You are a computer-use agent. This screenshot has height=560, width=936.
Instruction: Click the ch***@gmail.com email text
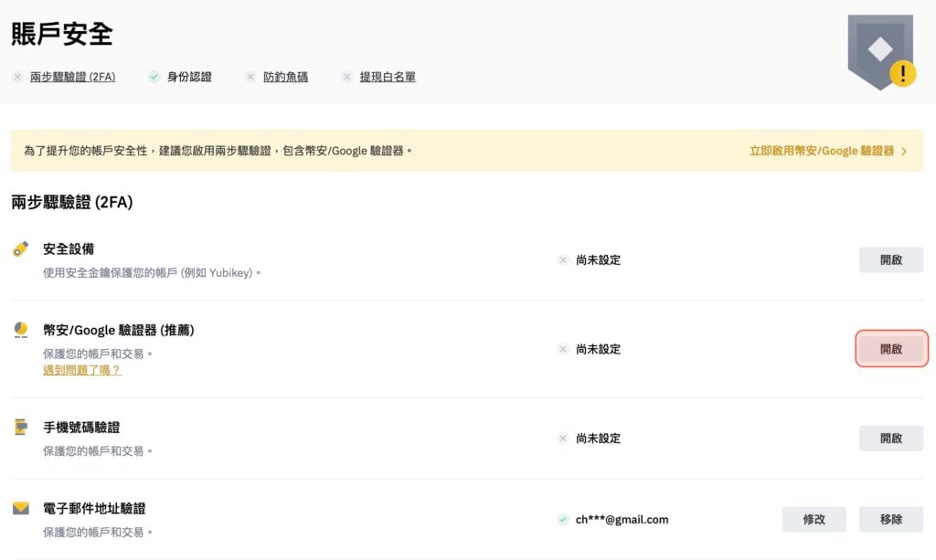point(622,520)
